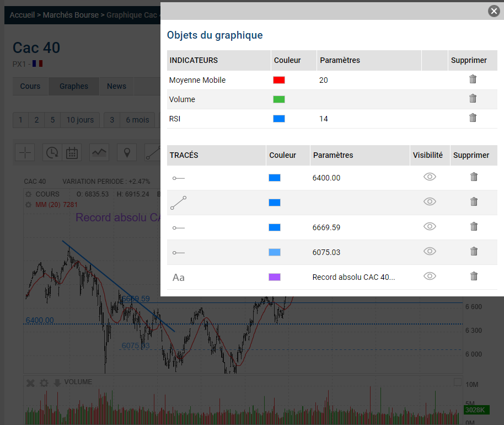Select the 1 day period
Image resolution: width=504 pixels, height=425 pixels.
pos(20,120)
